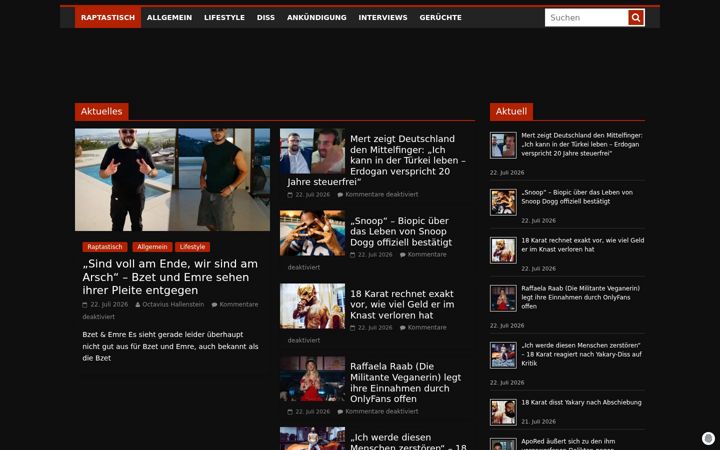Open sidebar link Ich werde diesen Menschen zerstören

tap(581, 354)
